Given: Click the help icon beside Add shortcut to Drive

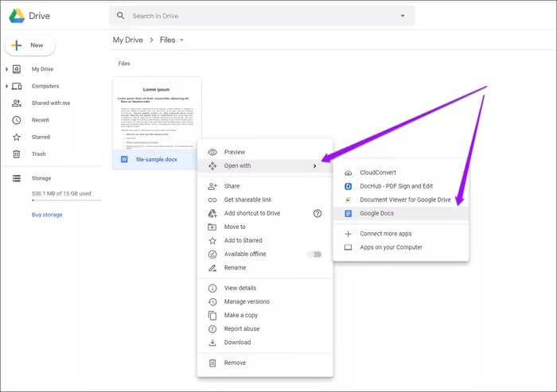Looking at the screenshot, I should (x=317, y=213).
